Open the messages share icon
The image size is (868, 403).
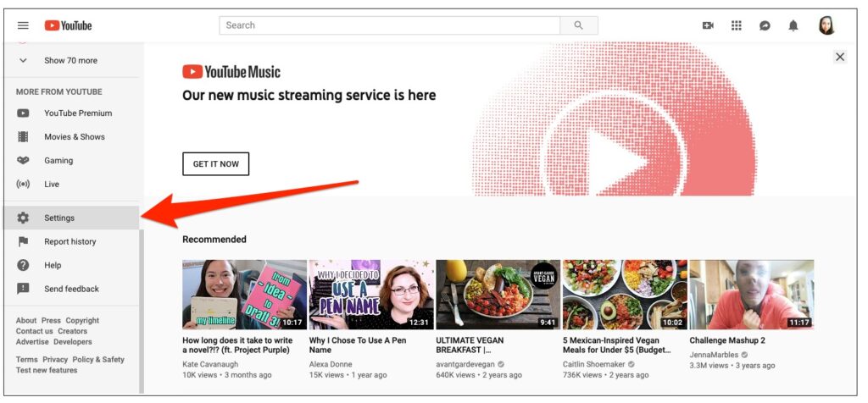click(765, 25)
